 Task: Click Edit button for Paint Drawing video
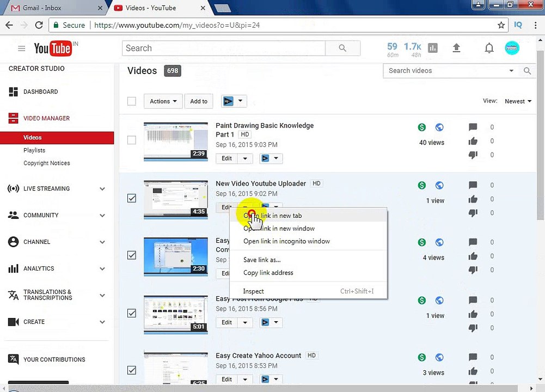point(226,158)
